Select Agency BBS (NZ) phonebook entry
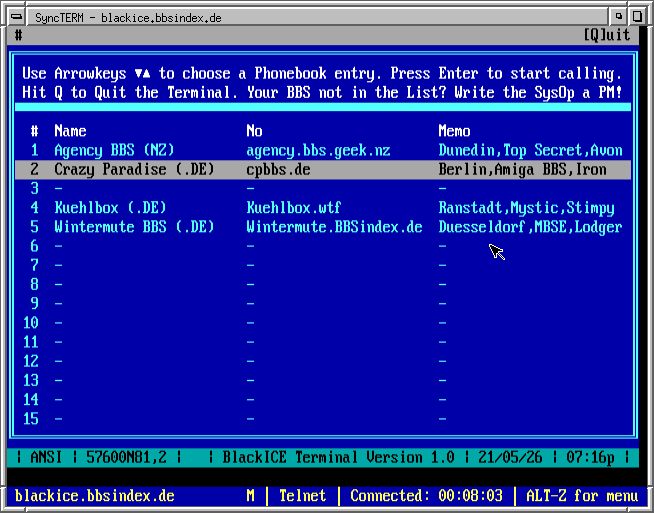 point(323,150)
